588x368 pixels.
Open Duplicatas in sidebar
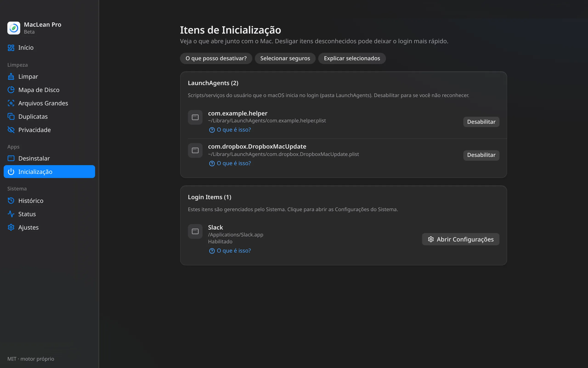[x=49, y=117]
